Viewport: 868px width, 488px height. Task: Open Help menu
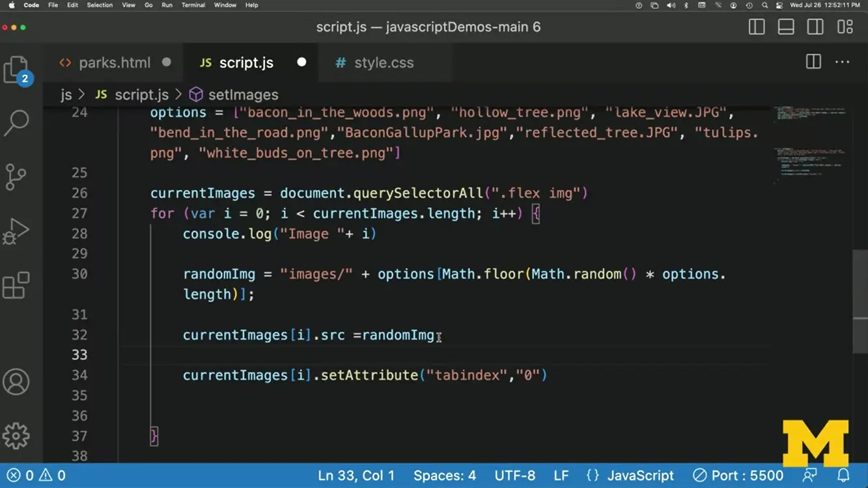click(251, 5)
